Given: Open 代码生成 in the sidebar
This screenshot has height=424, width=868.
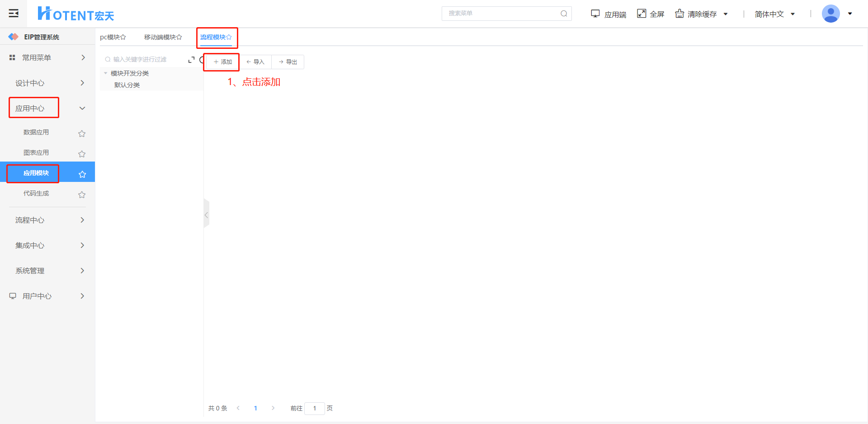Looking at the screenshot, I should 36,193.
